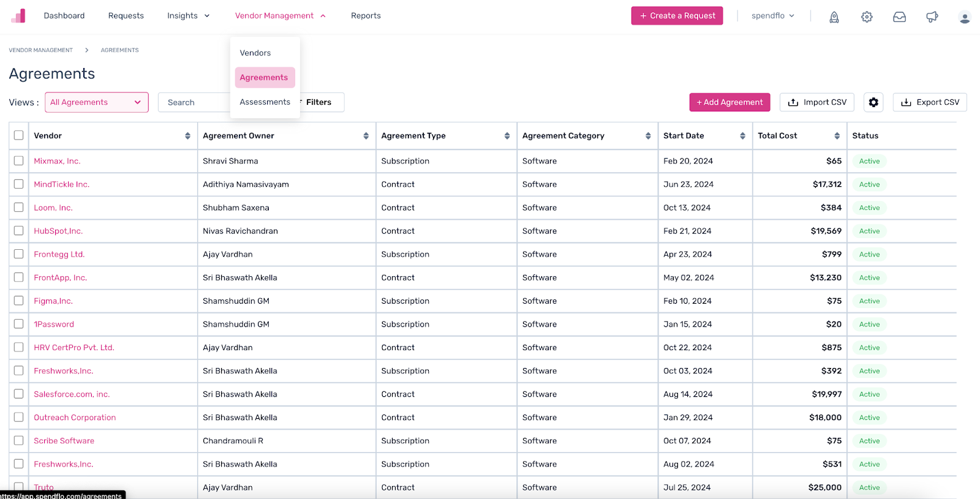Select the Mixmax, Inc. row checkbox
The image size is (980, 499).
[x=19, y=160]
